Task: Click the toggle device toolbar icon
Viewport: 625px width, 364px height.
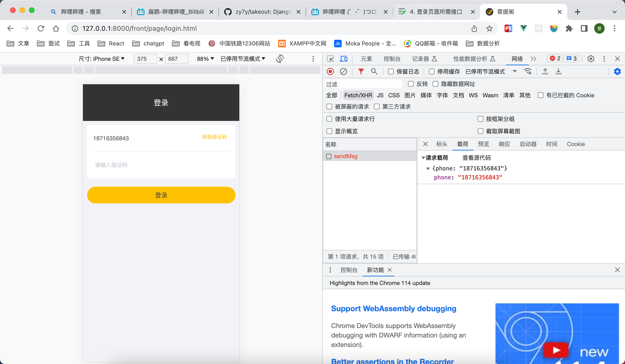Action: (x=344, y=59)
